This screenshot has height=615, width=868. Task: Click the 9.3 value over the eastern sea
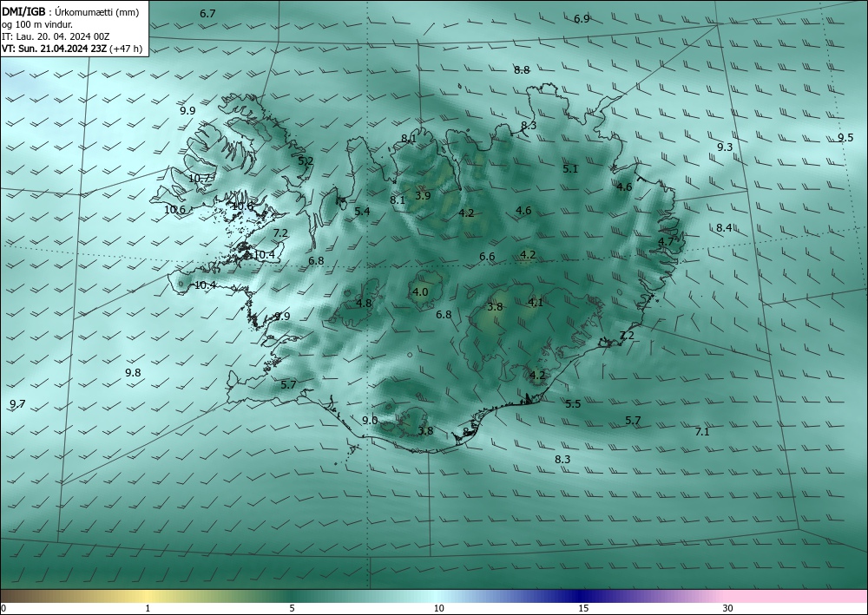[725, 147]
